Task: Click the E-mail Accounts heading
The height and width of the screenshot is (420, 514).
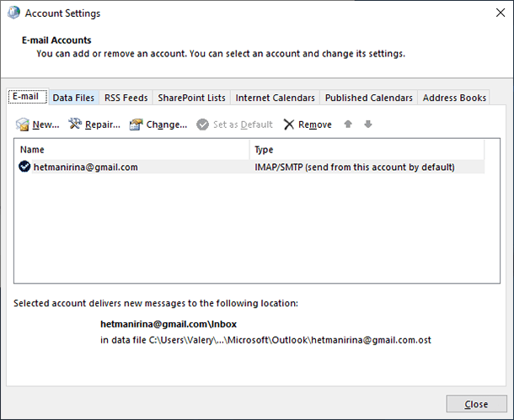Action: pyautogui.click(x=56, y=40)
